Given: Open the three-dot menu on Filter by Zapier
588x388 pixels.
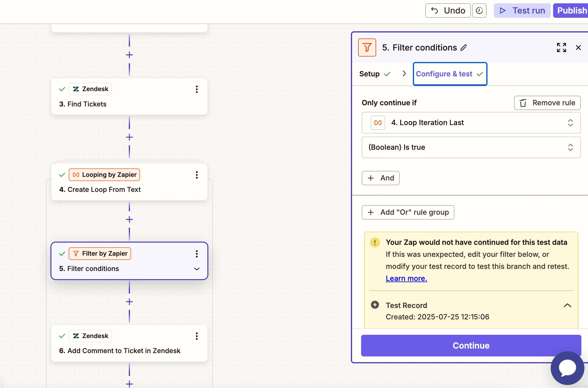Looking at the screenshot, I should pyautogui.click(x=197, y=254).
